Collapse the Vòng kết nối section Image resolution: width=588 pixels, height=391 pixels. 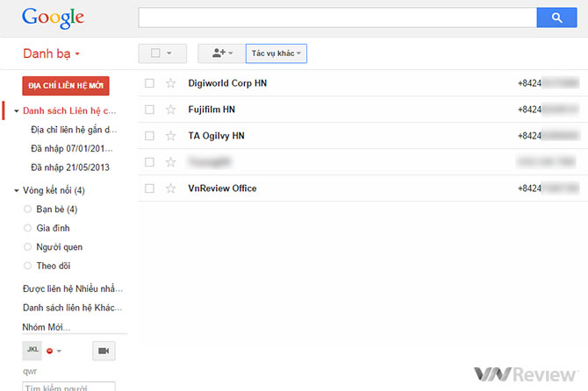17,191
